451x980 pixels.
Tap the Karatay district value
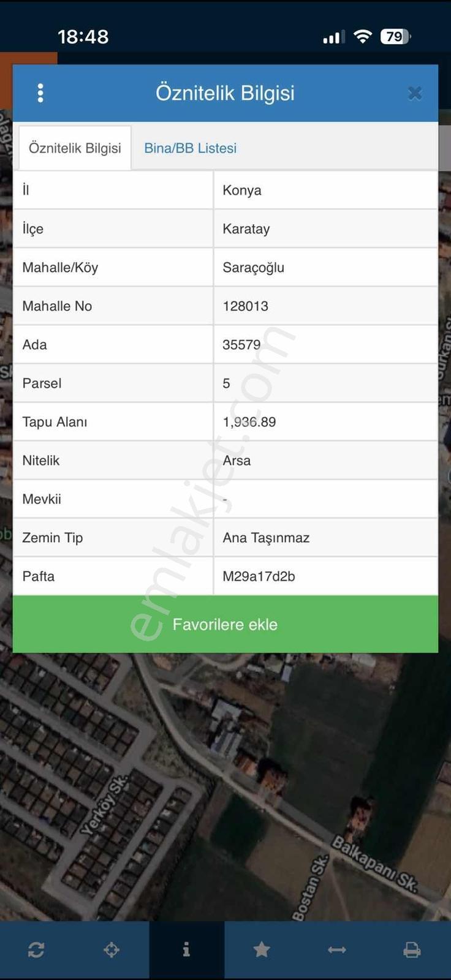point(246,229)
